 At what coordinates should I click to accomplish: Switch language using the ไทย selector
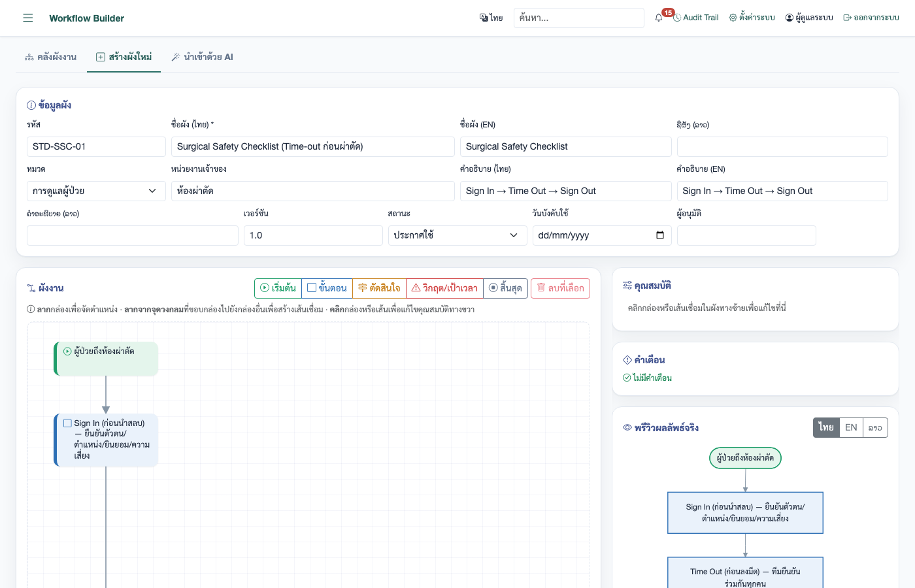491,18
